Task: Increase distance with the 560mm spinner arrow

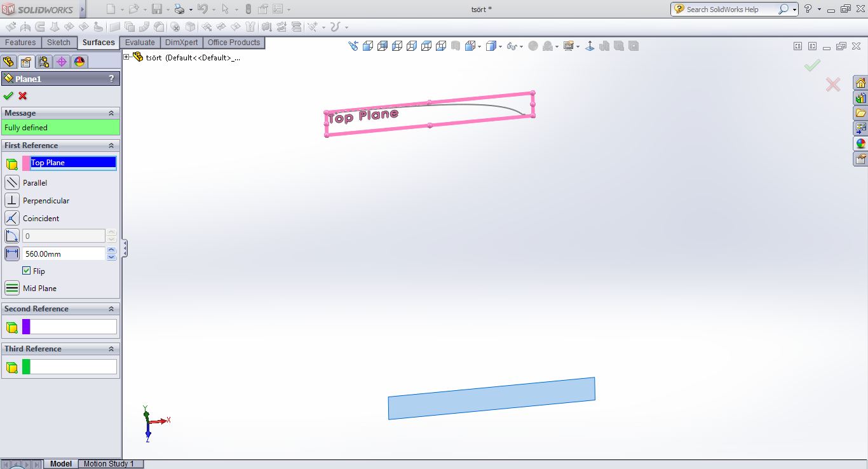Action: (x=111, y=250)
